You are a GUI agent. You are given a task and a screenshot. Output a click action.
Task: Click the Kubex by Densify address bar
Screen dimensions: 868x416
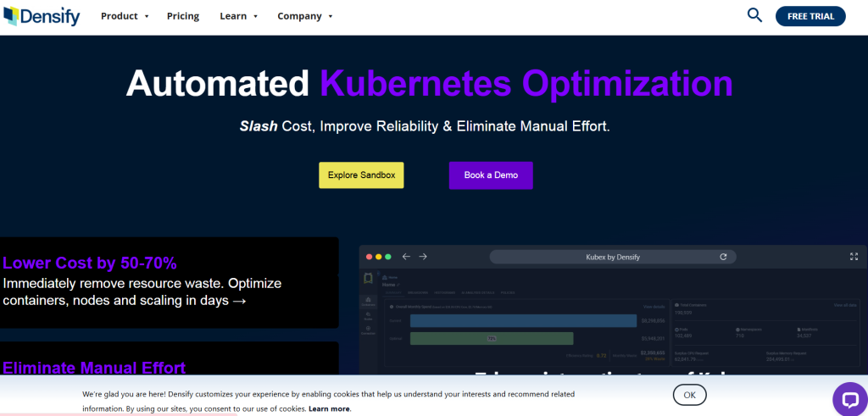(613, 257)
